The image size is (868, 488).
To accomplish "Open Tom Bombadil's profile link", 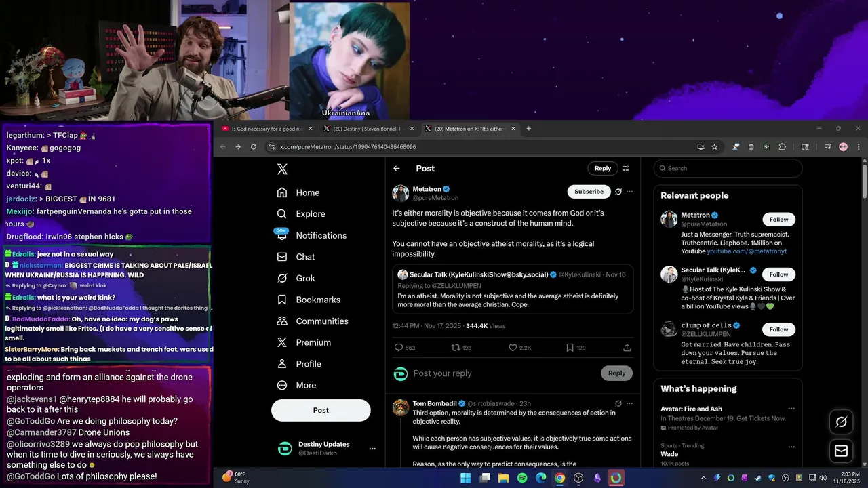I will coord(434,403).
